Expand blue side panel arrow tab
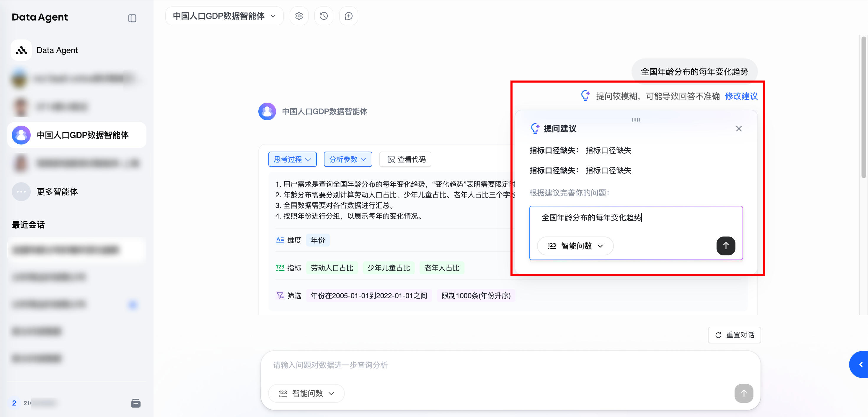 coord(860,365)
